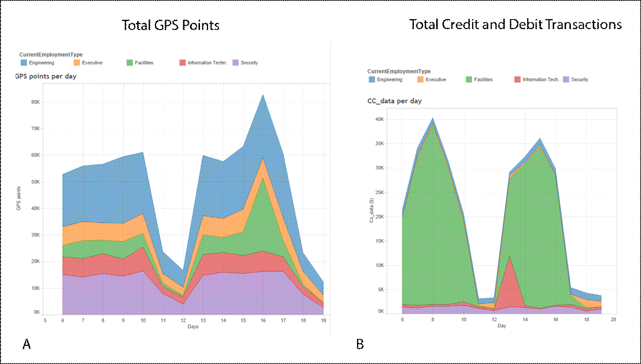Click the "80K" y-axis tick in the GPS chart
641x364 pixels.
coord(36,102)
